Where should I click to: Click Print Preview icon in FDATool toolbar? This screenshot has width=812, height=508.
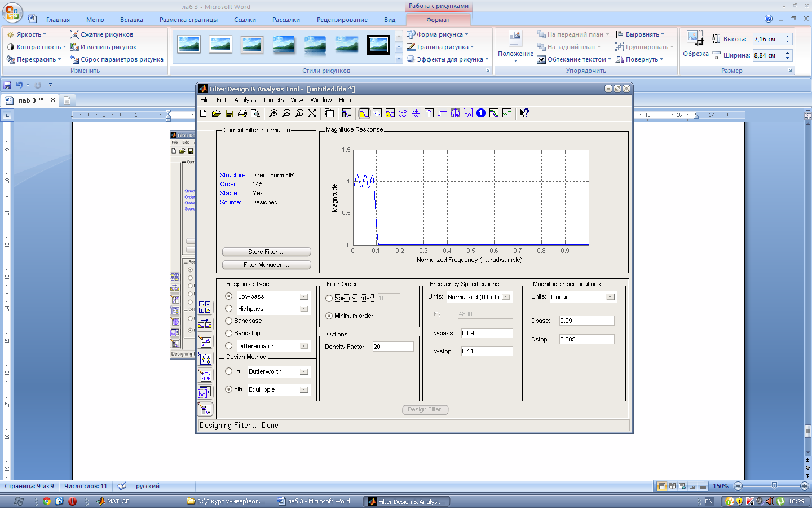255,113
